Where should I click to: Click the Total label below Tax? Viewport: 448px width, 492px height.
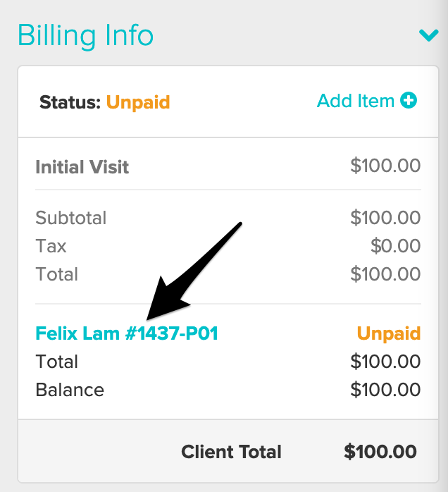[x=56, y=274]
